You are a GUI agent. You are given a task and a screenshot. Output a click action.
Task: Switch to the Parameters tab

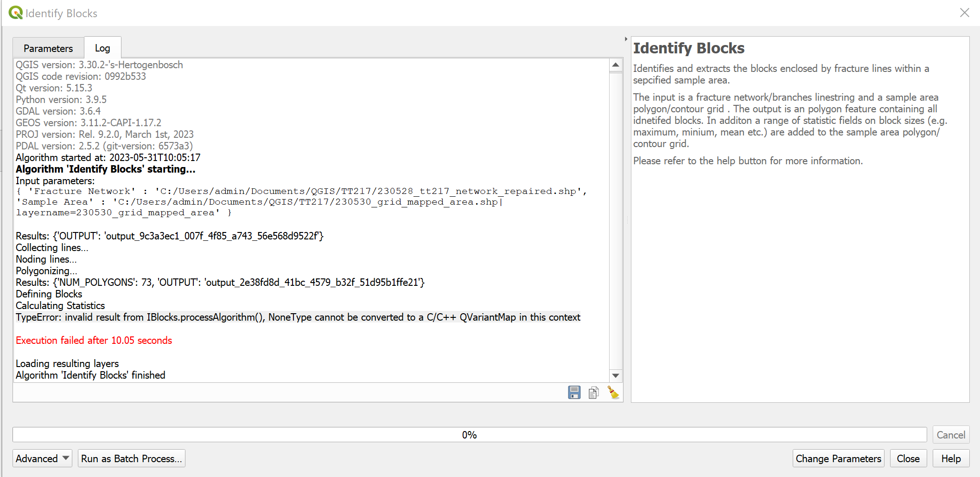[x=48, y=48]
